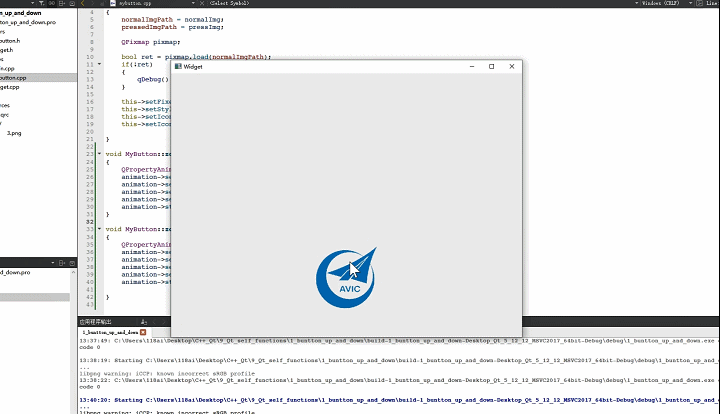Image resolution: width=720 pixels, height=414 pixels.
Task: Click code line 5 normalImgPath assignment
Action: (x=172, y=20)
